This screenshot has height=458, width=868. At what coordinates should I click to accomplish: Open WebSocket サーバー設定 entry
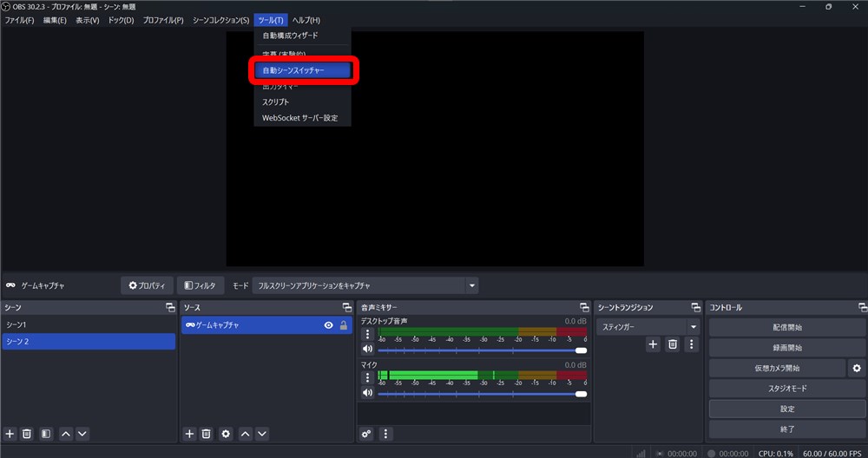click(x=302, y=118)
